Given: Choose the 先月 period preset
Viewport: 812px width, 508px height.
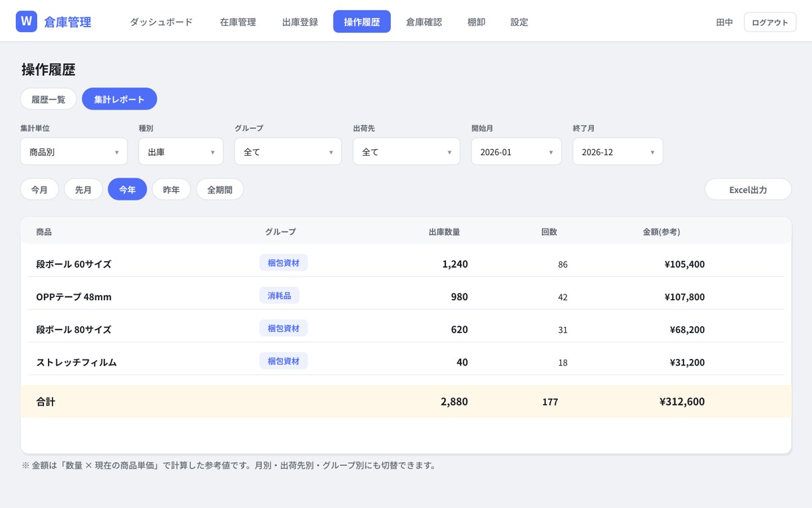Looking at the screenshot, I should [x=83, y=190].
